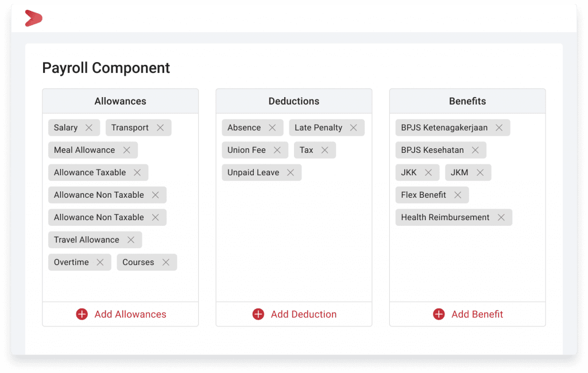
Task: Remove the JKK benefit tag
Action: pyautogui.click(x=428, y=172)
